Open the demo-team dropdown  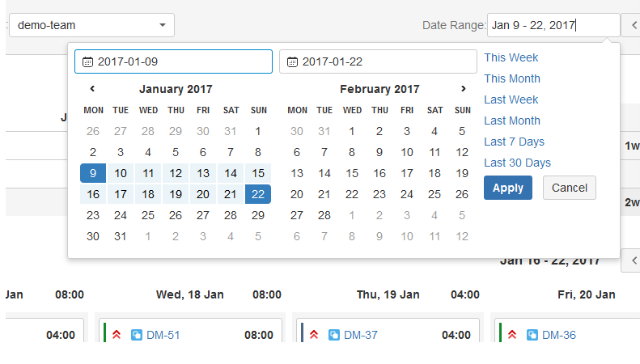tap(91, 25)
